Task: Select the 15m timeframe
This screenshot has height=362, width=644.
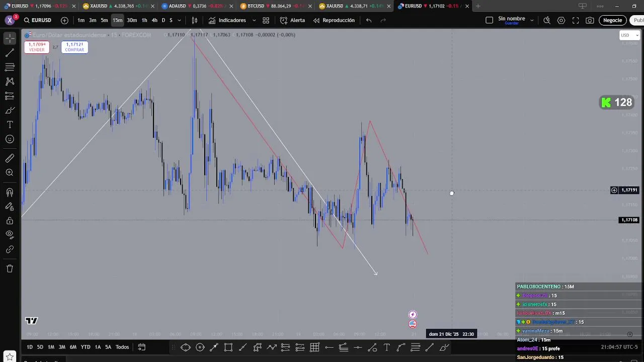Action: (117, 20)
